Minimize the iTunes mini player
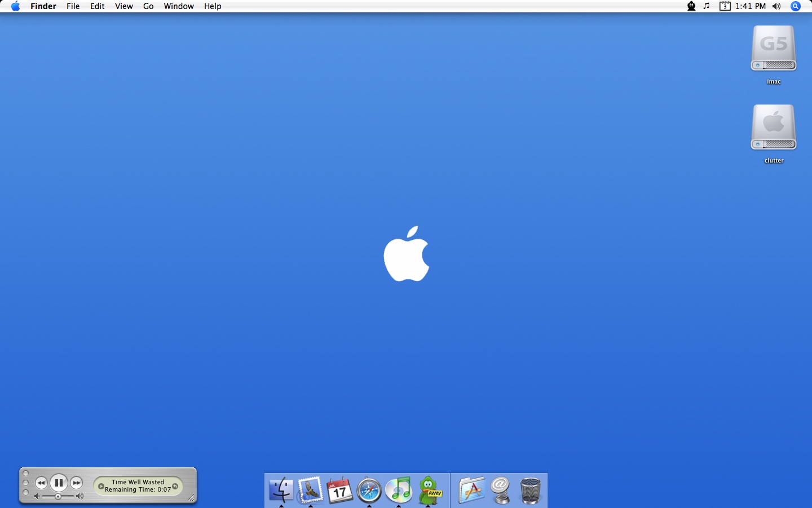 (x=25, y=483)
